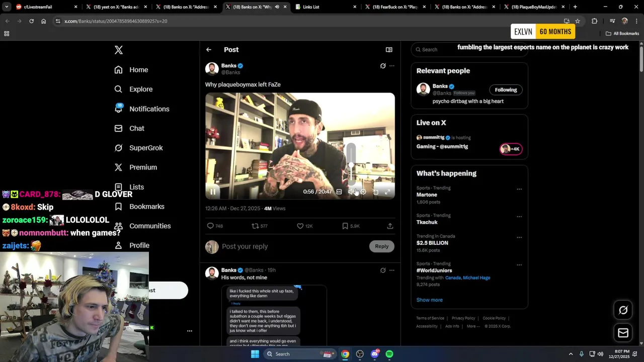This screenshot has height=362, width=644.
Task: Switch to the r/LivestreamFail tab
Action: [46, 7]
